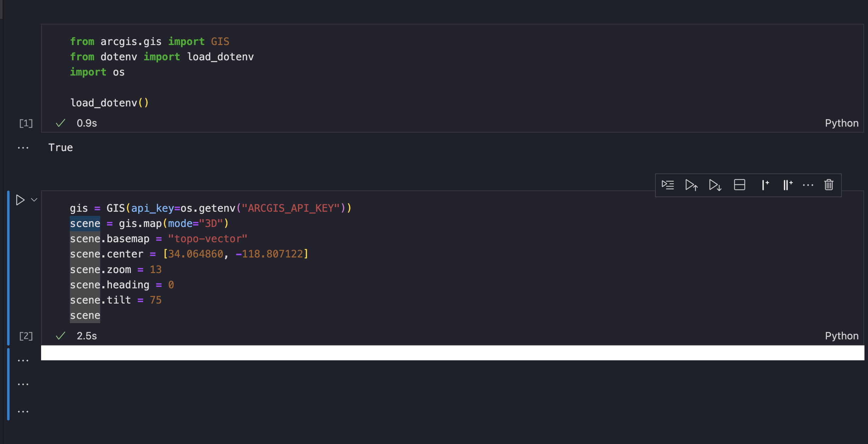Click the 0.9s execution time

[87, 123]
